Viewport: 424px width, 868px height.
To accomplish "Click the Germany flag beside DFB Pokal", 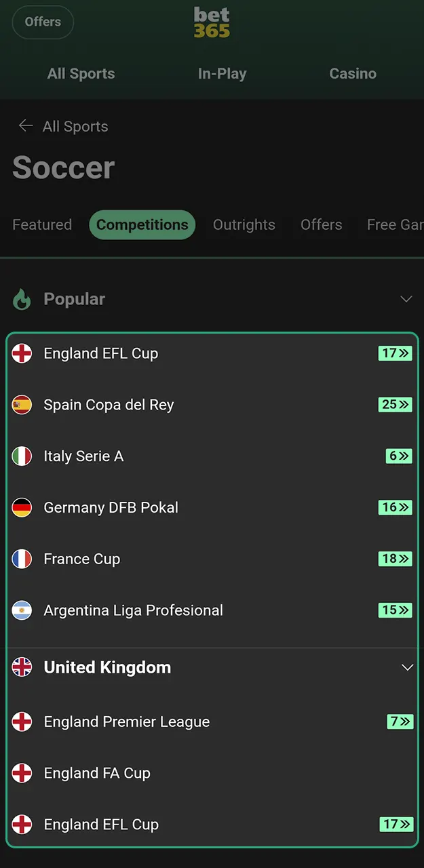I will [22, 507].
